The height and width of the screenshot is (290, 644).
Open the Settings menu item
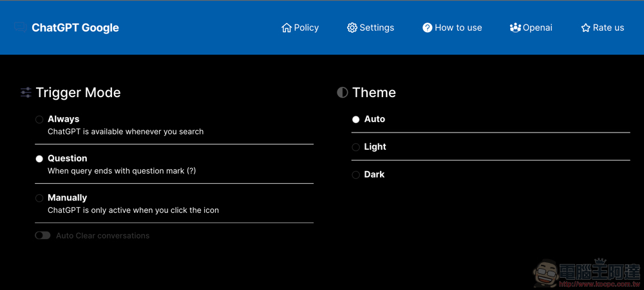tap(370, 28)
